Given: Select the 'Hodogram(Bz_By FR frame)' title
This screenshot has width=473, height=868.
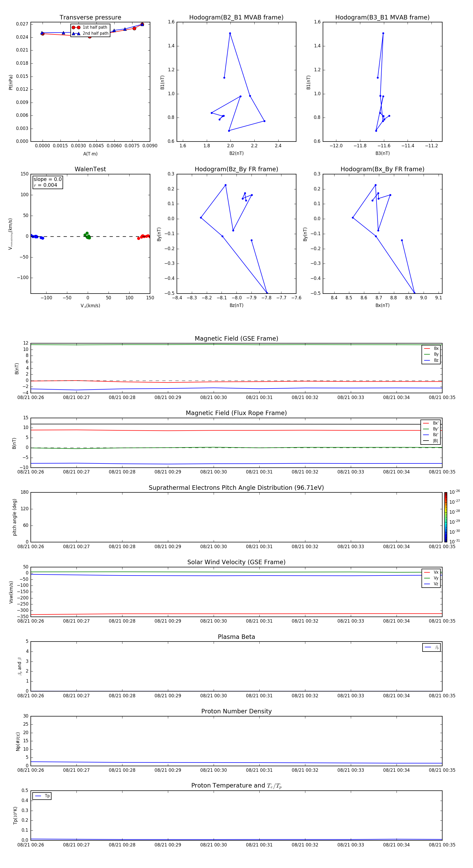Looking at the screenshot, I should 236,169.
